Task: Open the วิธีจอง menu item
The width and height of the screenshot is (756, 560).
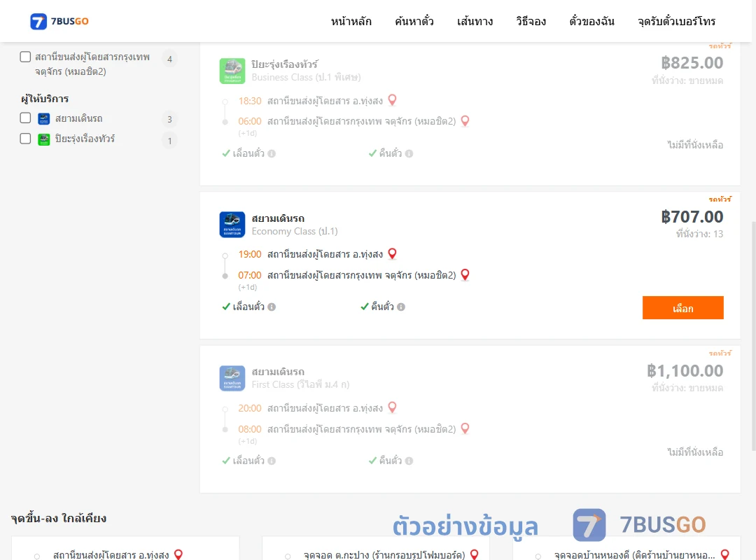Action: (x=531, y=21)
